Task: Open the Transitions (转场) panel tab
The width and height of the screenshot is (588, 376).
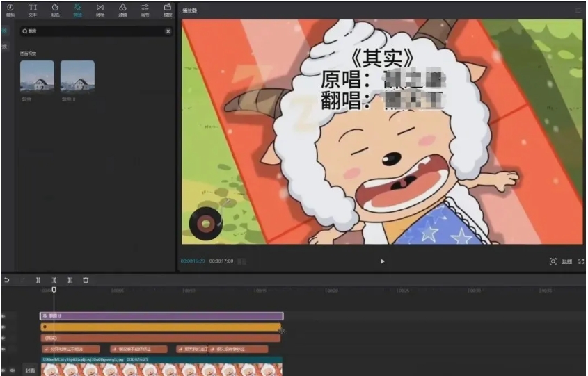Action: coord(100,10)
